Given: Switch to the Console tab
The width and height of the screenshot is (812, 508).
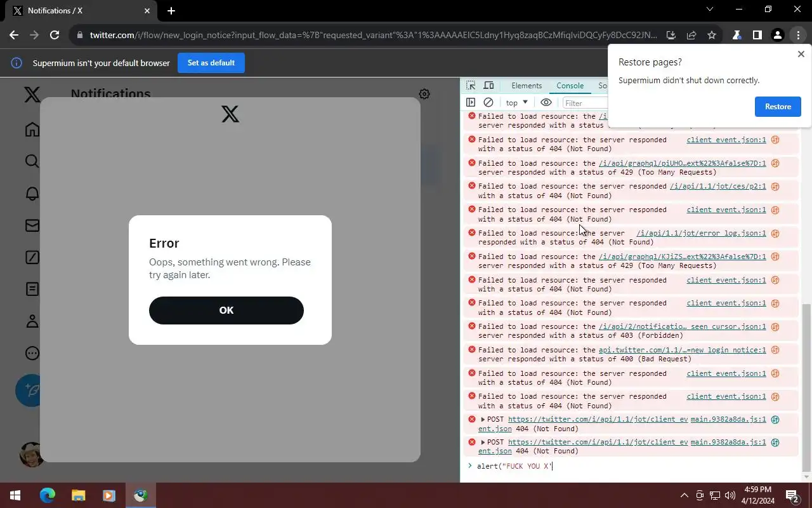Looking at the screenshot, I should (570, 86).
